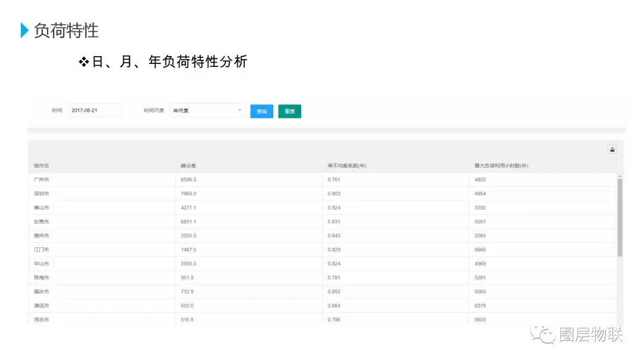Click utilization hours value 4954
Screen dimensions: 644x363
click(x=480, y=193)
